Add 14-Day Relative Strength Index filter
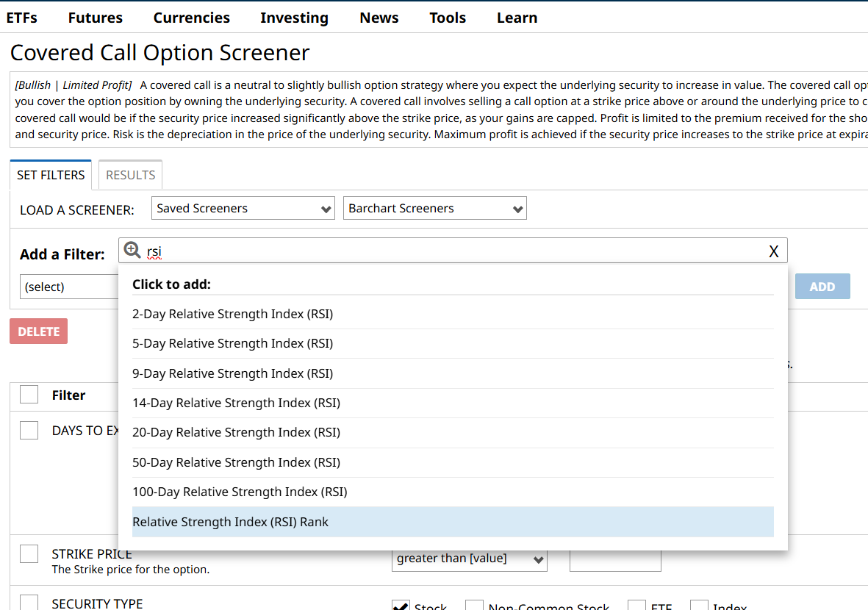The width and height of the screenshot is (868, 610). click(236, 403)
